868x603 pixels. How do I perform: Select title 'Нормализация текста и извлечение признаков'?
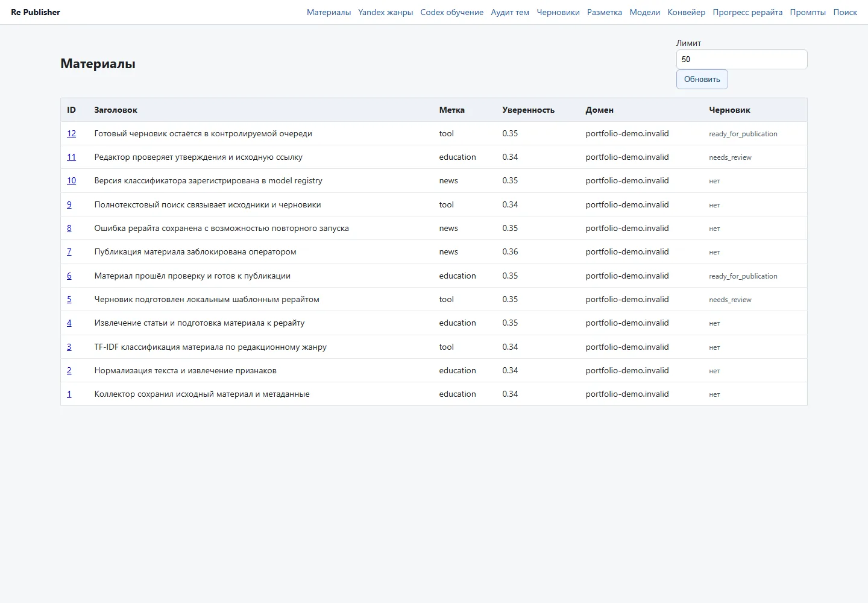(185, 370)
